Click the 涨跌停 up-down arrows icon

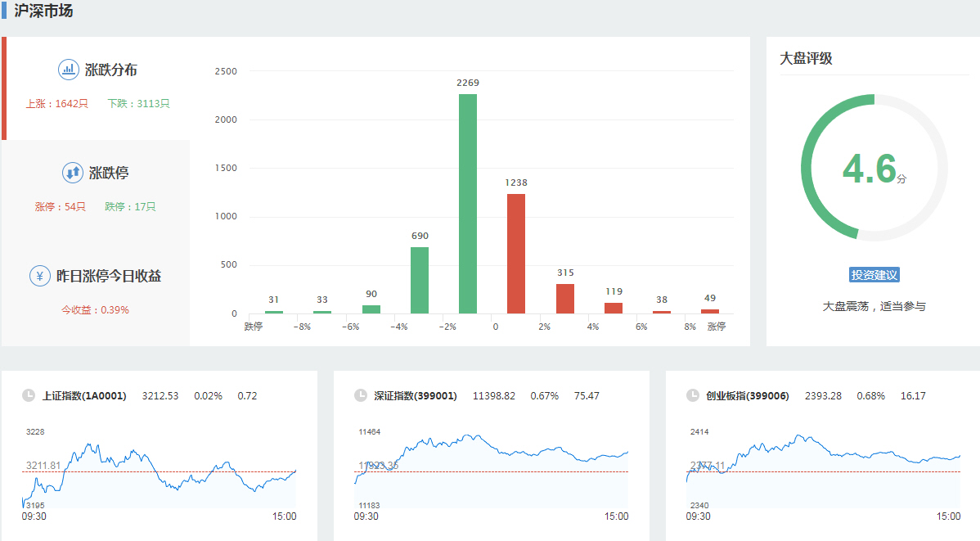click(73, 173)
